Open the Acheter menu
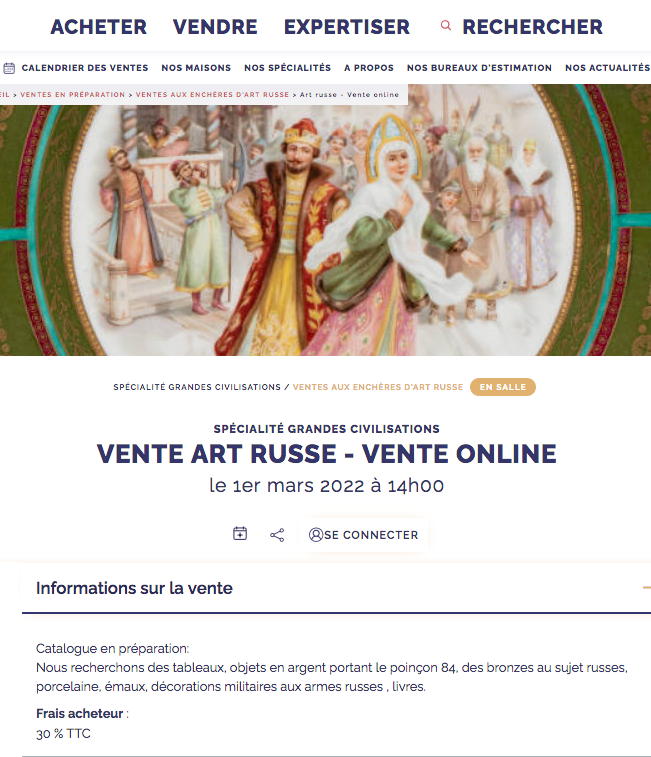 (x=99, y=27)
